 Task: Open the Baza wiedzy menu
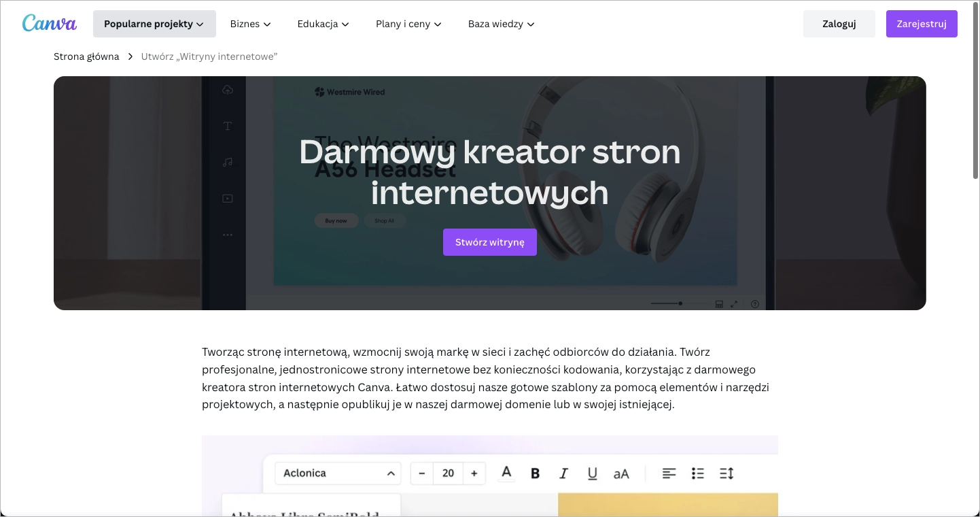point(501,23)
